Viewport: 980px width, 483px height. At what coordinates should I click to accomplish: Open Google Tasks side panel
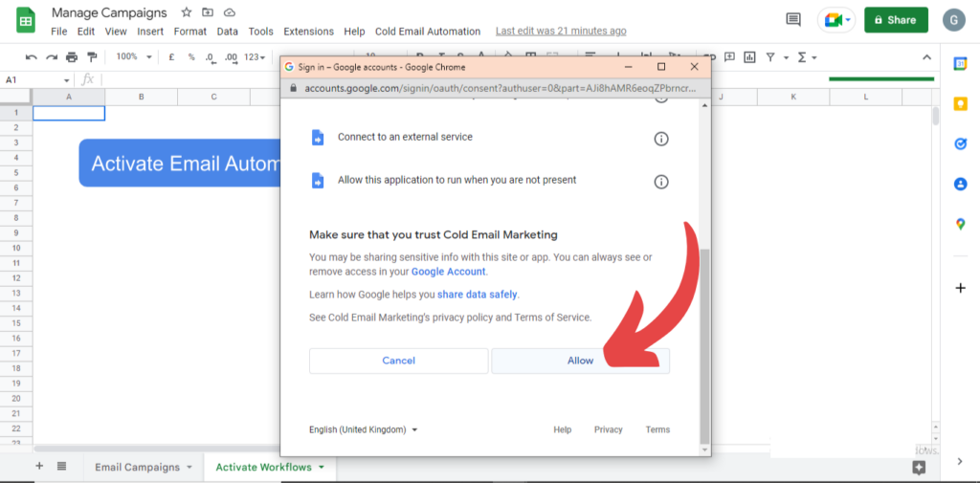click(960, 143)
